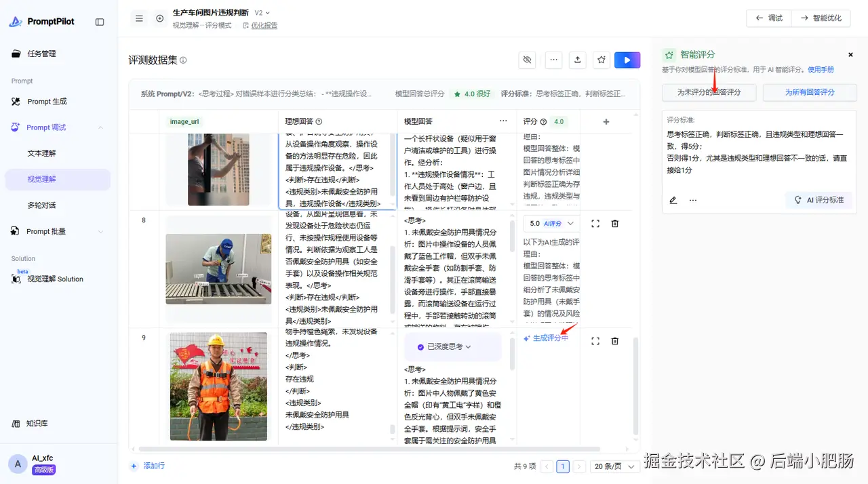Open the V2 version dropdown
The width and height of the screenshot is (868, 484).
262,13
